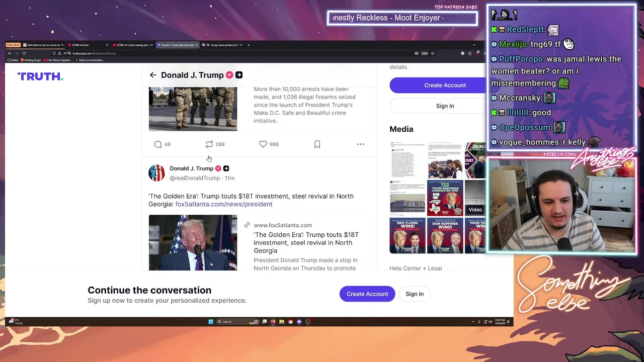Select the Donald J. Trump browser tab

coord(177,45)
